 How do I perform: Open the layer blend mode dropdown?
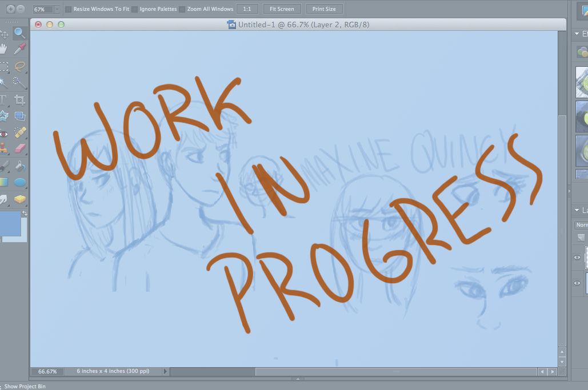581,225
